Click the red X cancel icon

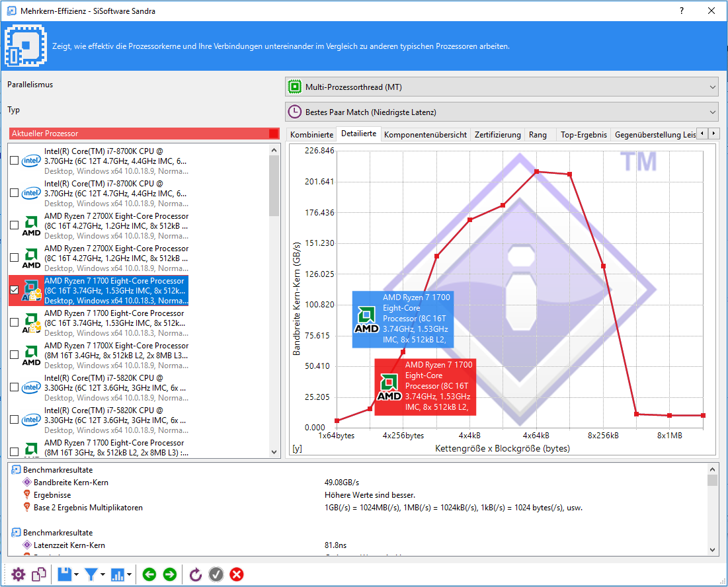[x=237, y=574]
